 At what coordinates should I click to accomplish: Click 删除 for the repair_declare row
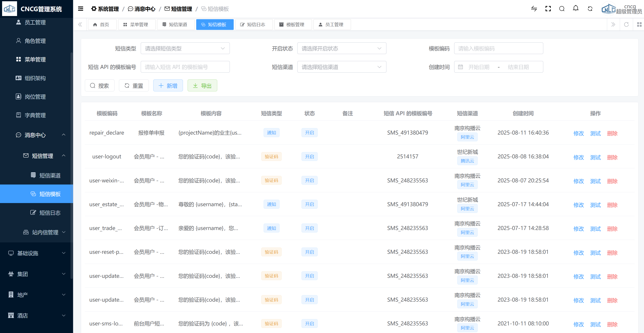pyautogui.click(x=612, y=133)
